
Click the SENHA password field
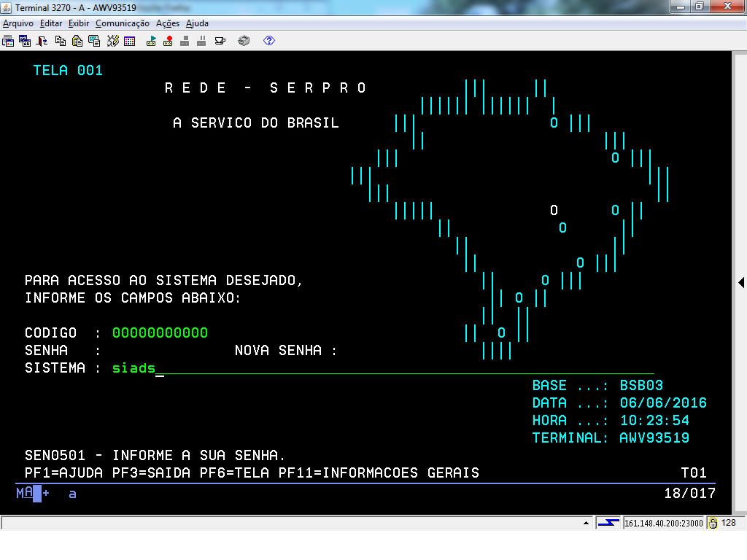click(x=160, y=351)
